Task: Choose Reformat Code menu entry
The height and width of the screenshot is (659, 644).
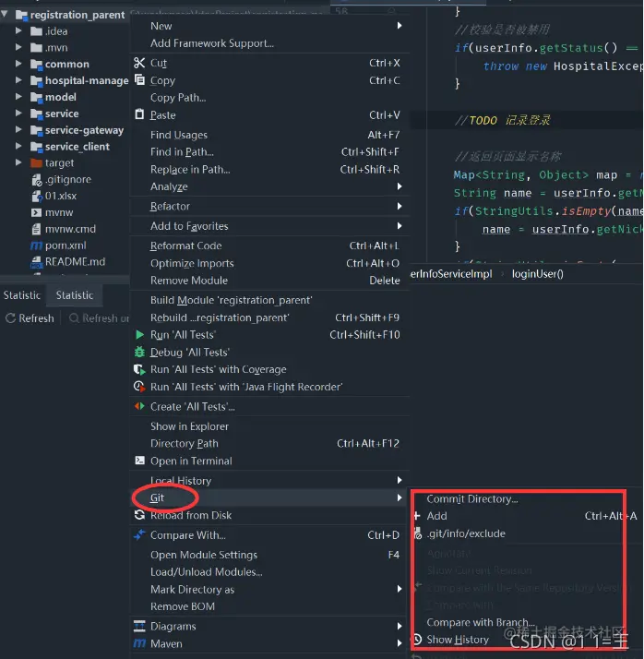Action: 269,246
